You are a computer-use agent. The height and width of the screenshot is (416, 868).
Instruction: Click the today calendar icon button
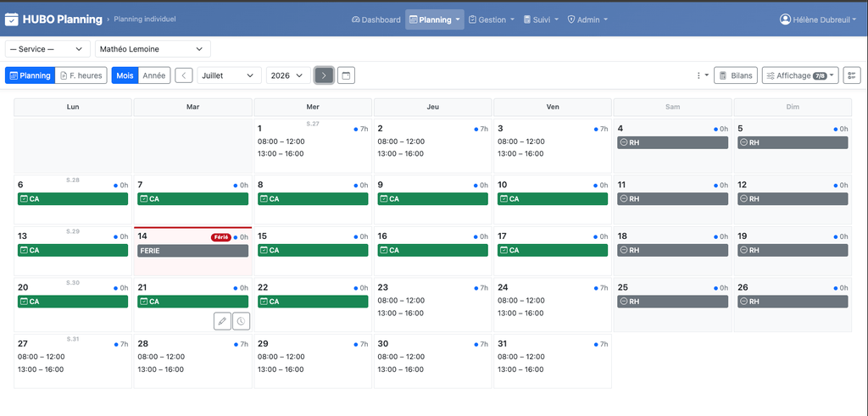point(346,75)
